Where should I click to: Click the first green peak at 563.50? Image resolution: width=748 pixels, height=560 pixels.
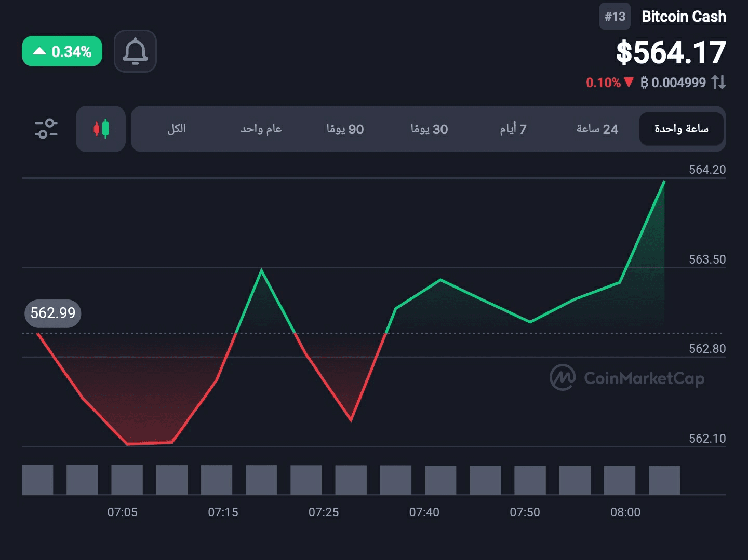pos(261,270)
